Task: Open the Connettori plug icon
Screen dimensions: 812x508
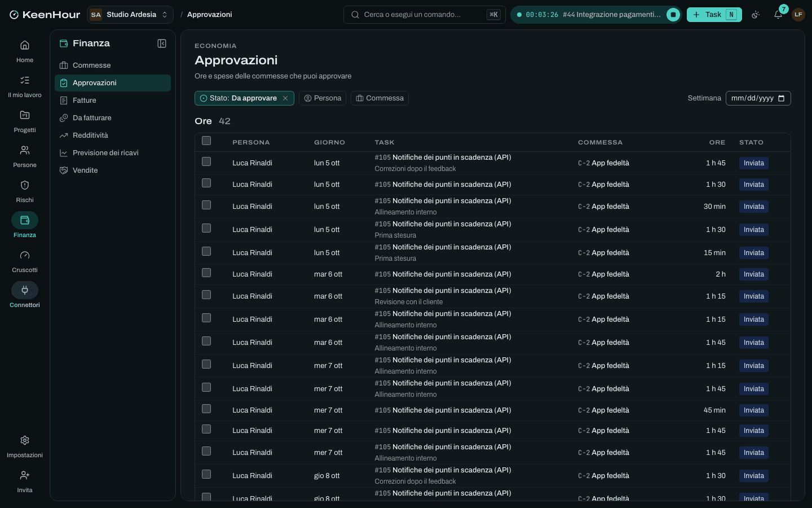Action: tap(25, 290)
